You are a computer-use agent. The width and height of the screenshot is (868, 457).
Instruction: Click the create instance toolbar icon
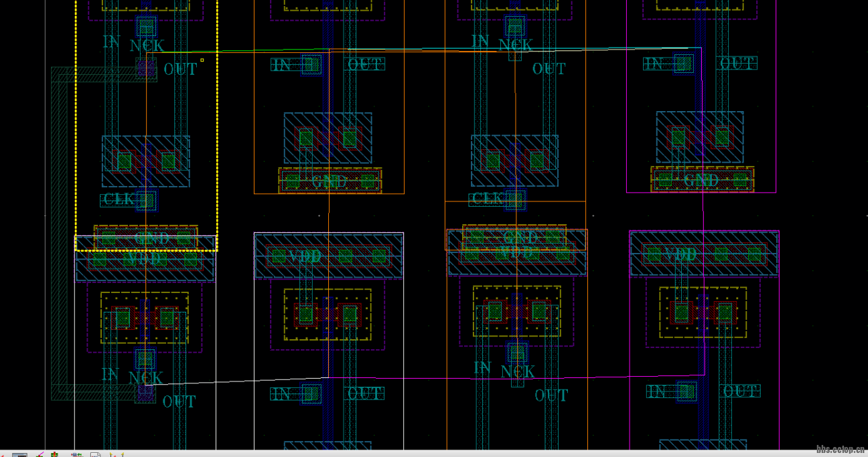pos(54,454)
